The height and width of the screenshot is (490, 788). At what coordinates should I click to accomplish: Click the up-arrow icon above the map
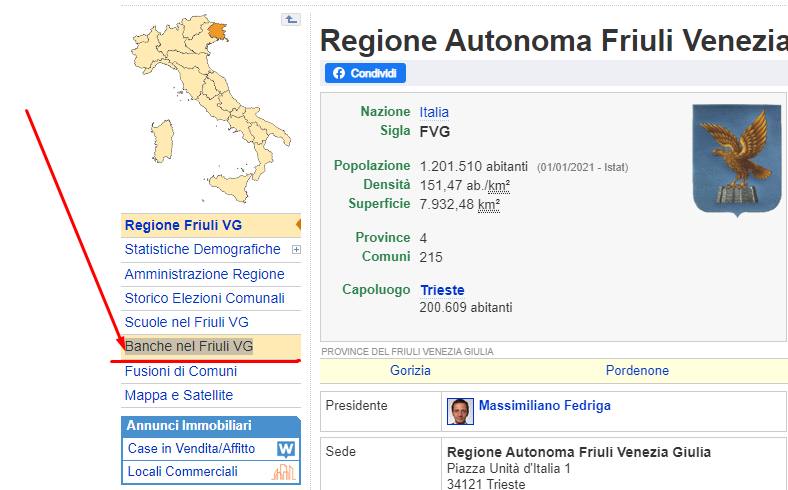290,19
